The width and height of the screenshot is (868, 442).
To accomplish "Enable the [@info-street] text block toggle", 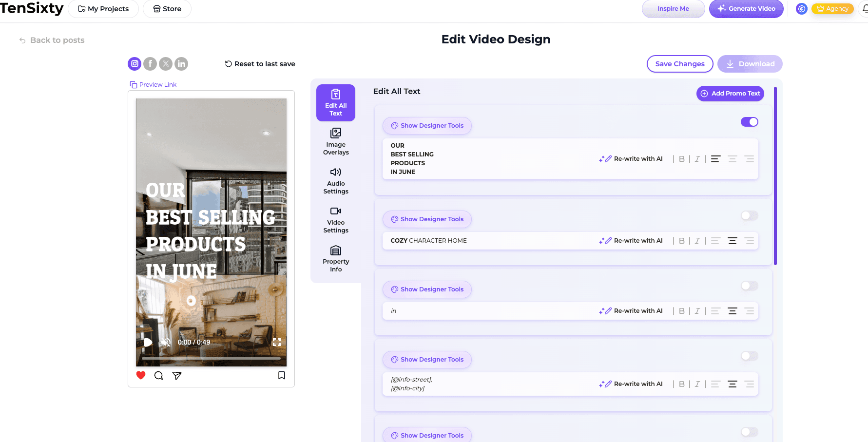I will (x=750, y=356).
